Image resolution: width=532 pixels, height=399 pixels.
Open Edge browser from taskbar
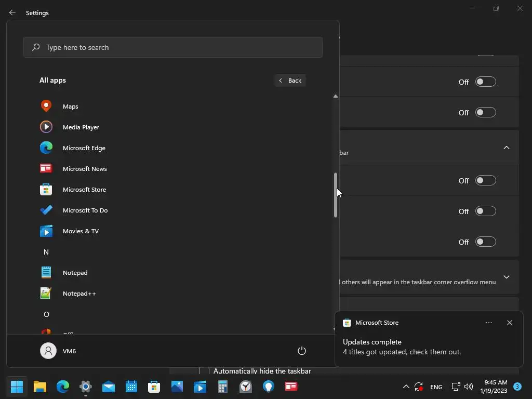[63, 387]
